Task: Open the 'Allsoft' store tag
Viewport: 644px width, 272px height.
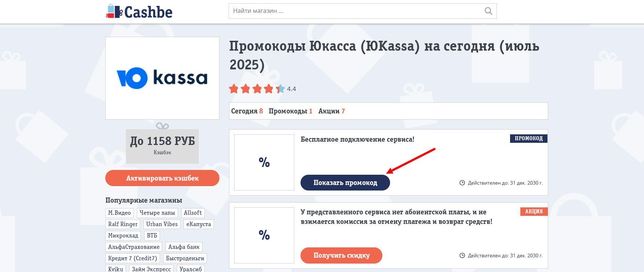Action: [193, 213]
